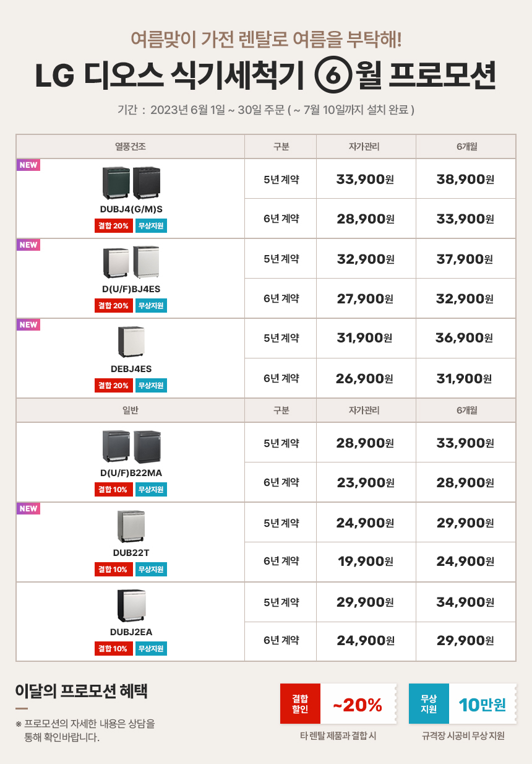Click the 무상지원 badge under DUB22T
This screenshot has width=532, height=764.
coord(151,570)
